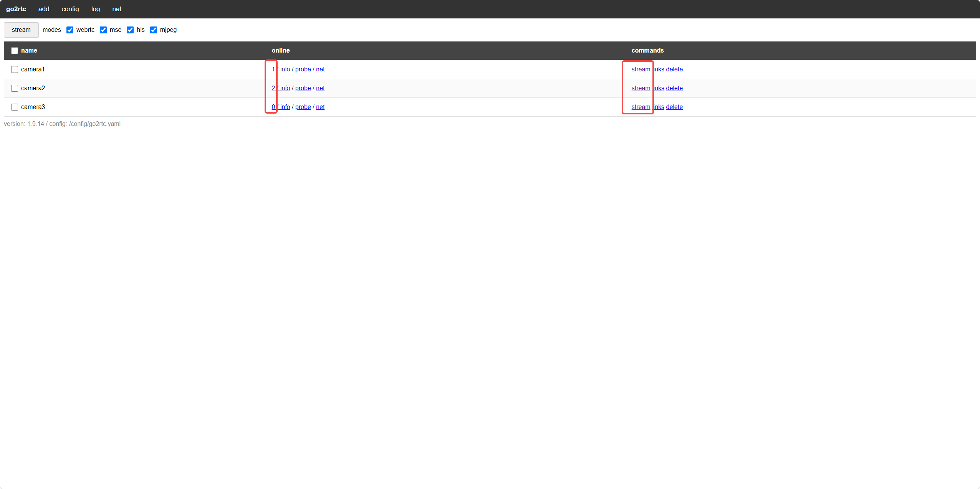Open net link for camera1

click(320, 69)
